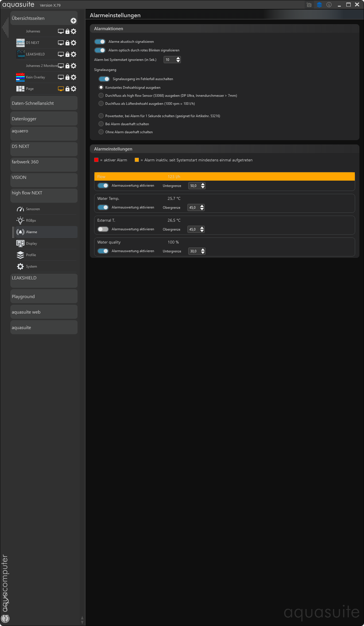Toggle Flow Alarmauswertung aktivieren switch

coord(103,186)
